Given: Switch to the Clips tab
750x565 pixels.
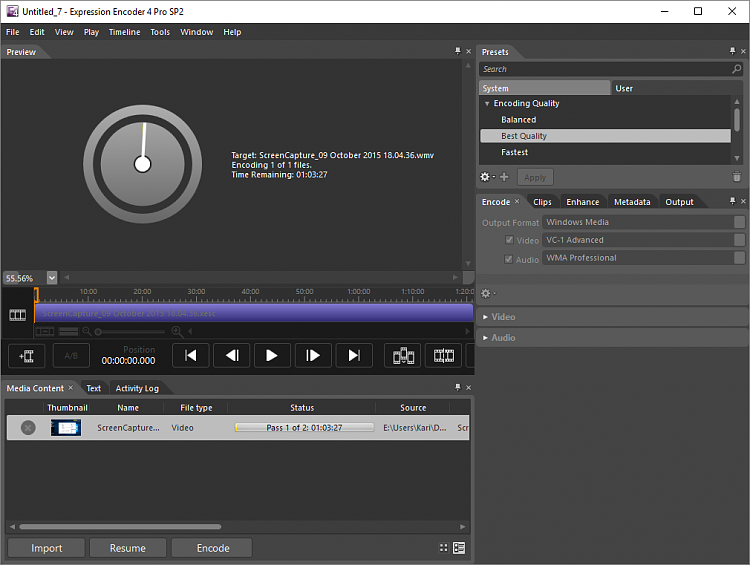Looking at the screenshot, I should click(542, 202).
